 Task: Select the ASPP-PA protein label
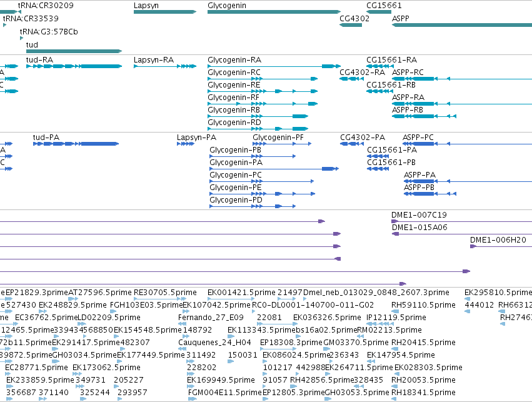tap(419, 175)
